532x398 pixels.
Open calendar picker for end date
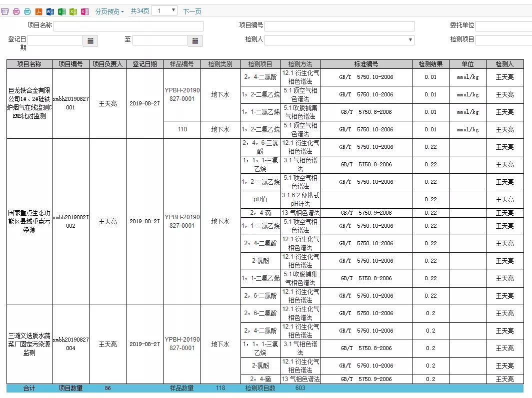[x=195, y=41]
